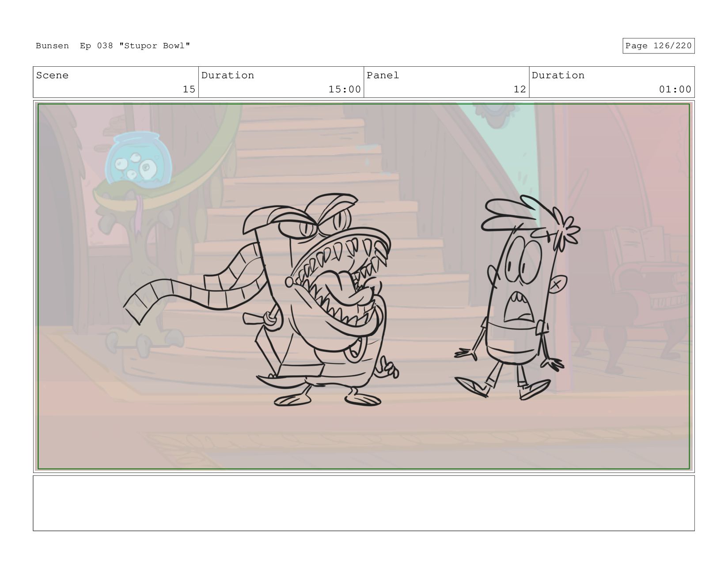Click the empty notes box below the panel
Image resolution: width=728 pixels, height=564 pixels.
point(364,503)
